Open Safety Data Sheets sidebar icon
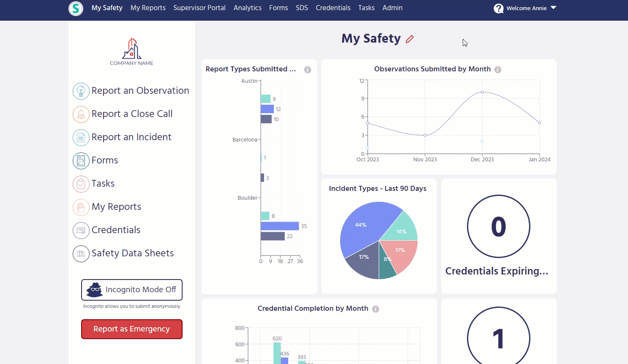This screenshot has width=628, height=364. tap(81, 253)
